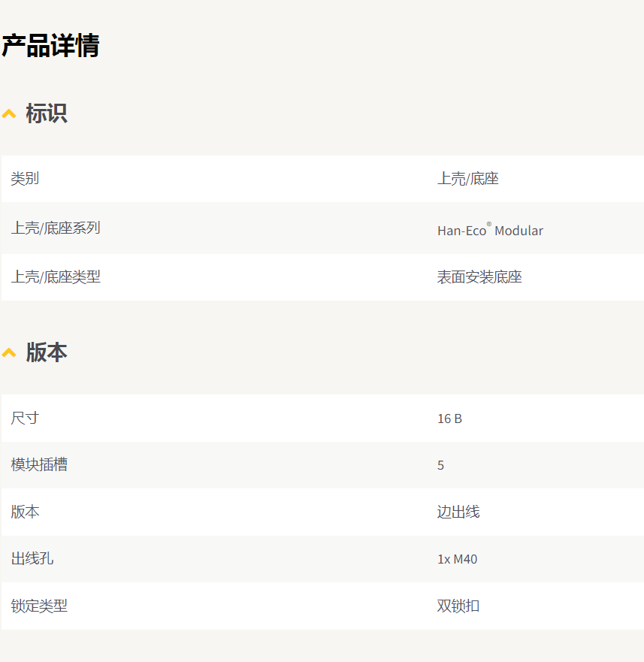
Task: Select the 尺寸 row label
Action: click(25, 418)
